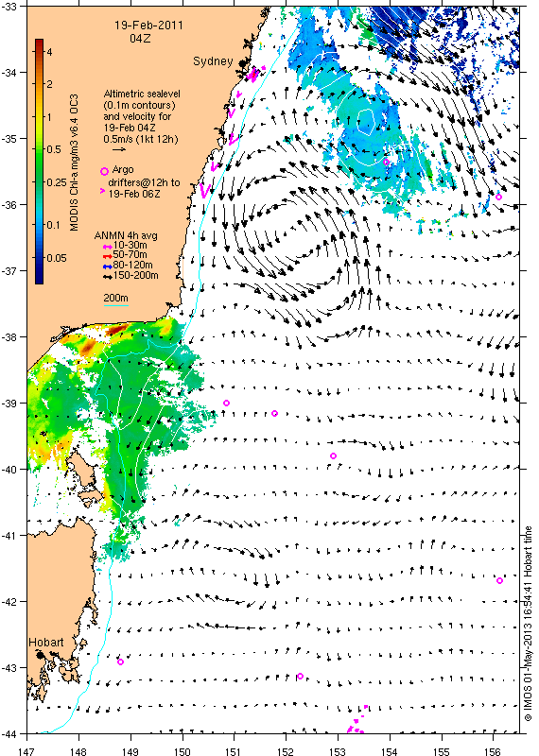Click the longitude axis label 147

coord(26,751)
